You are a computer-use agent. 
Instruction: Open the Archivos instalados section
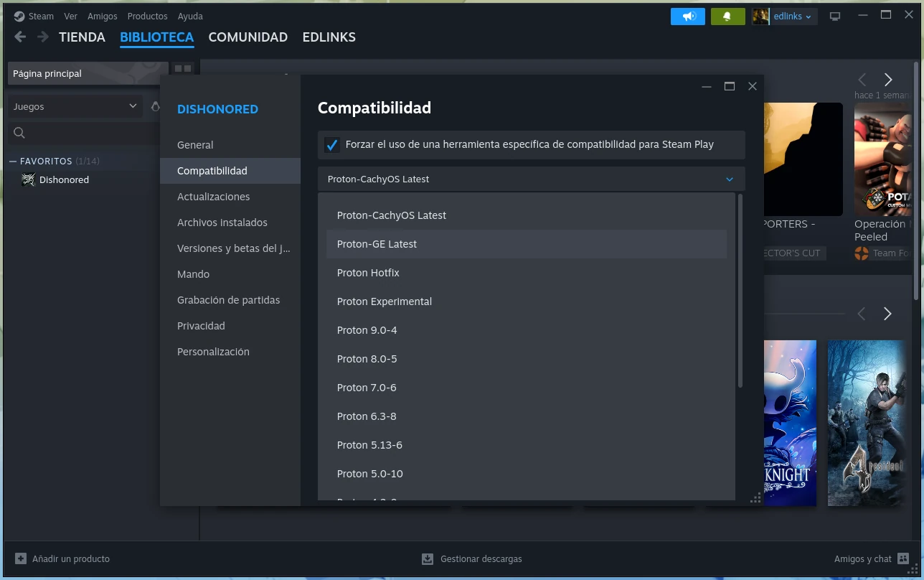pos(230,223)
